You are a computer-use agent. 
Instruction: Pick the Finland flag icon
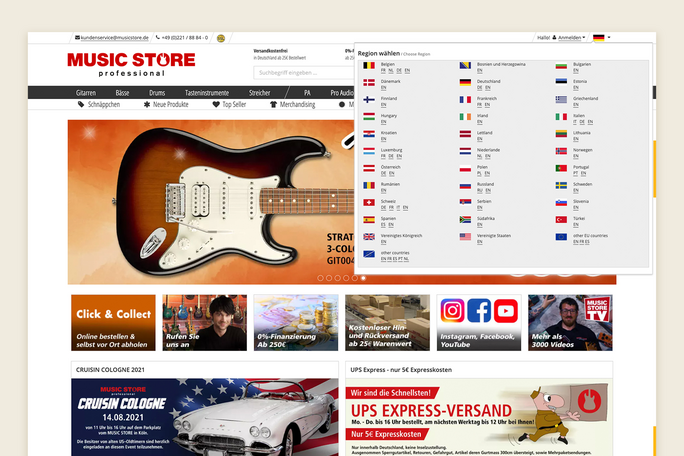(369, 99)
